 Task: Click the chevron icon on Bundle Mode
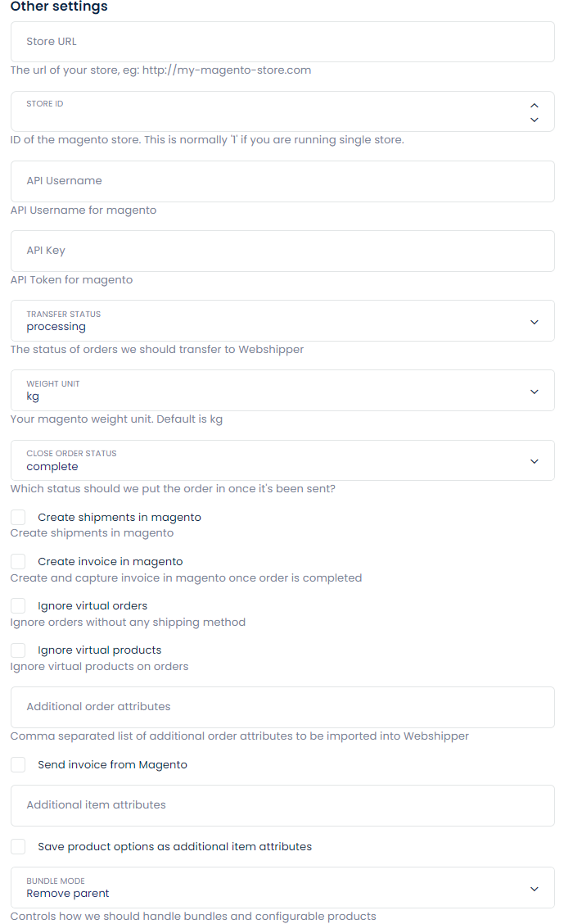pyautogui.click(x=535, y=889)
